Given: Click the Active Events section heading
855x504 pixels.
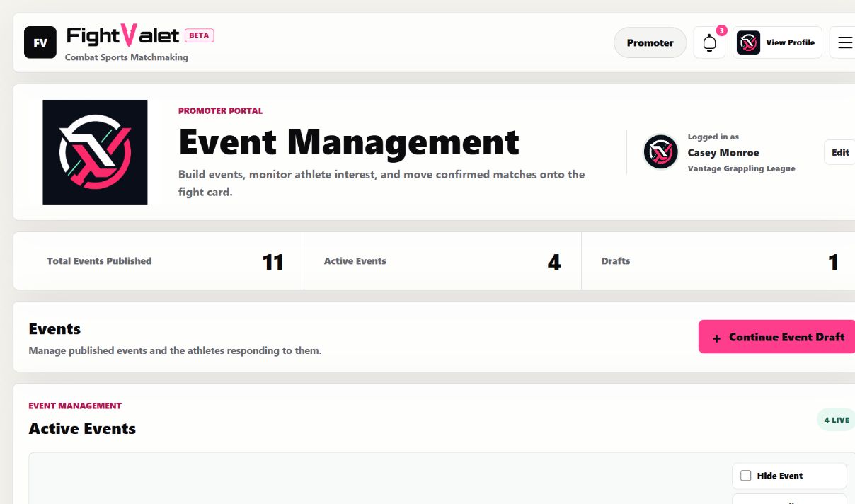Looking at the screenshot, I should pyautogui.click(x=82, y=429).
